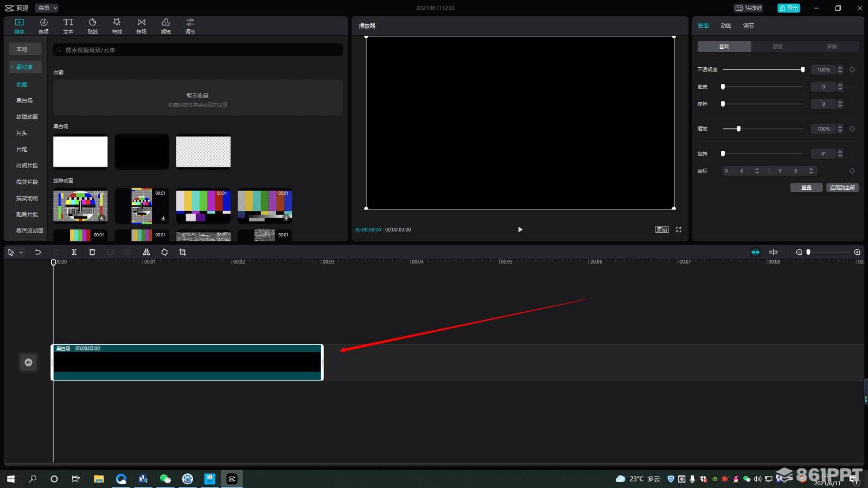Mirror flip the selected clip
The width and height of the screenshot is (868, 488).
click(146, 252)
